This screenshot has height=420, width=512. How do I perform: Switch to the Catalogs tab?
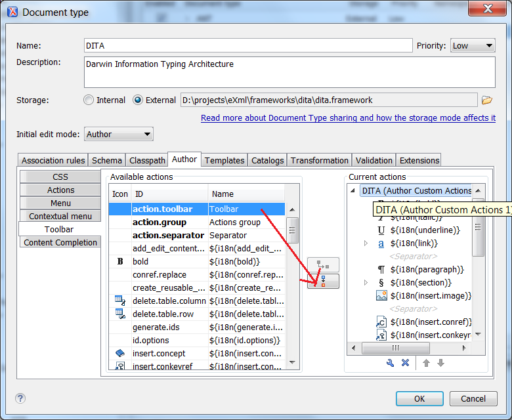click(267, 160)
